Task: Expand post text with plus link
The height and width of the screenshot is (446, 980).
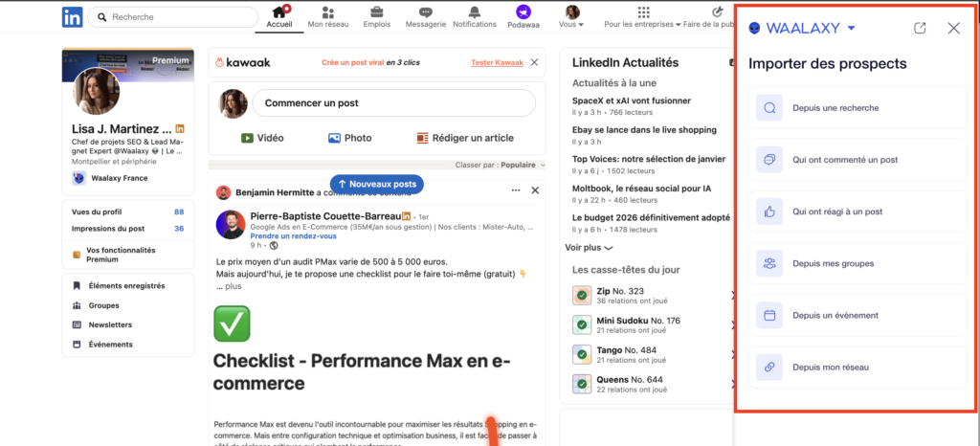Action: pyautogui.click(x=234, y=286)
